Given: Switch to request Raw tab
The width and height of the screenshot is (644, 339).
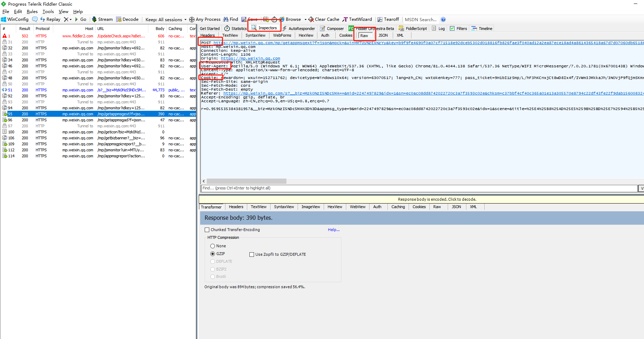Looking at the screenshot, I should tap(364, 36).
